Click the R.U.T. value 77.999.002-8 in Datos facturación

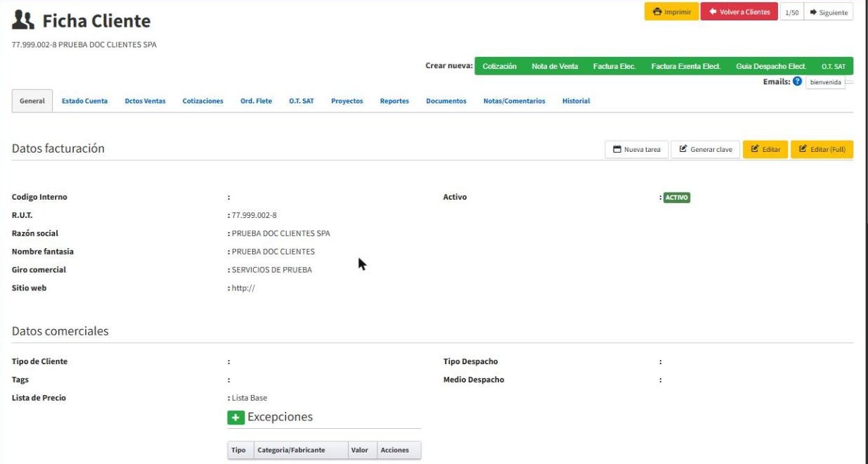pyautogui.click(x=254, y=215)
